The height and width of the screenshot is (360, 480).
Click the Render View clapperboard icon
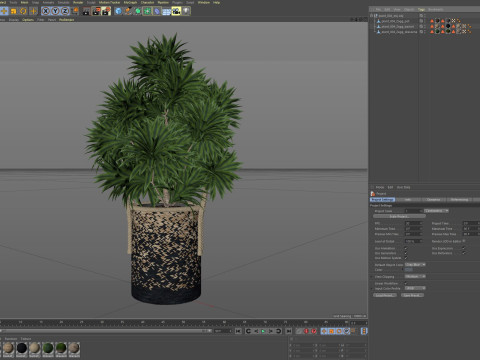point(86,11)
